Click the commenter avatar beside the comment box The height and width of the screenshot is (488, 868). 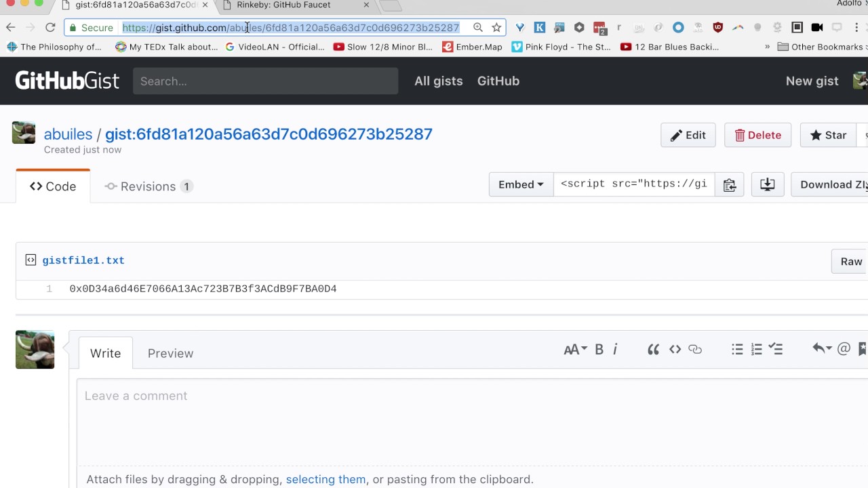(35, 350)
